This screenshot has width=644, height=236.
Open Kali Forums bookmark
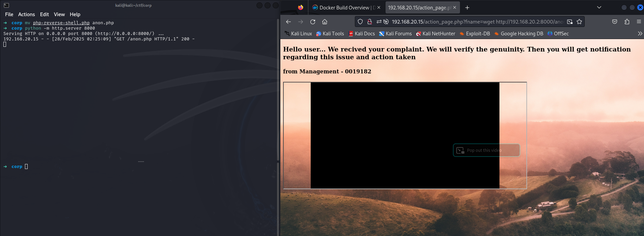point(395,34)
